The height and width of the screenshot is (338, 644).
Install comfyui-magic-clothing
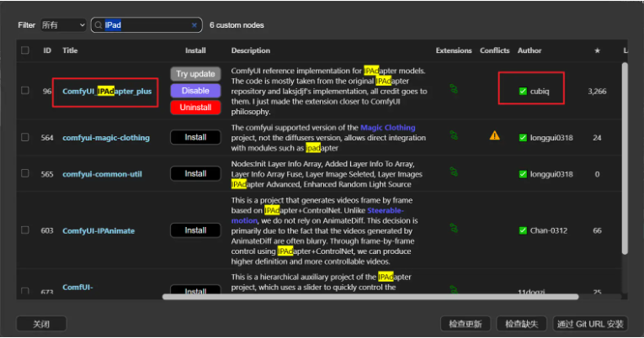coord(195,137)
